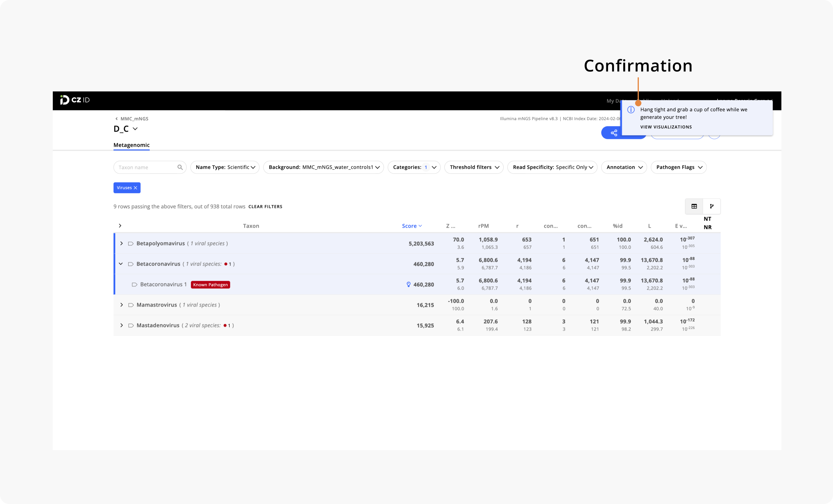Click the CZ ID logo

[x=75, y=100]
